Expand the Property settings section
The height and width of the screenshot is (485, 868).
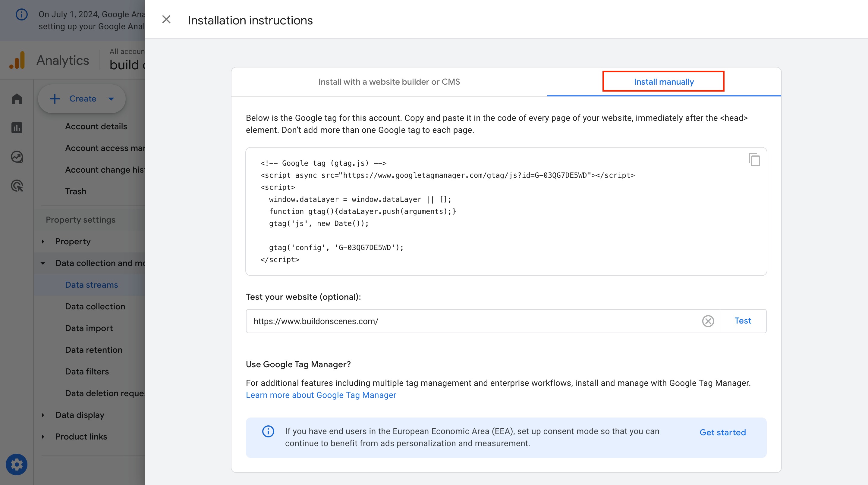click(43, 242)
